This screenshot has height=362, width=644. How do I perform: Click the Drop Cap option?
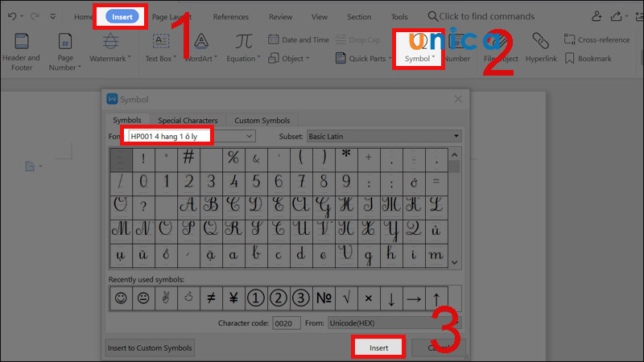point(357,39)
